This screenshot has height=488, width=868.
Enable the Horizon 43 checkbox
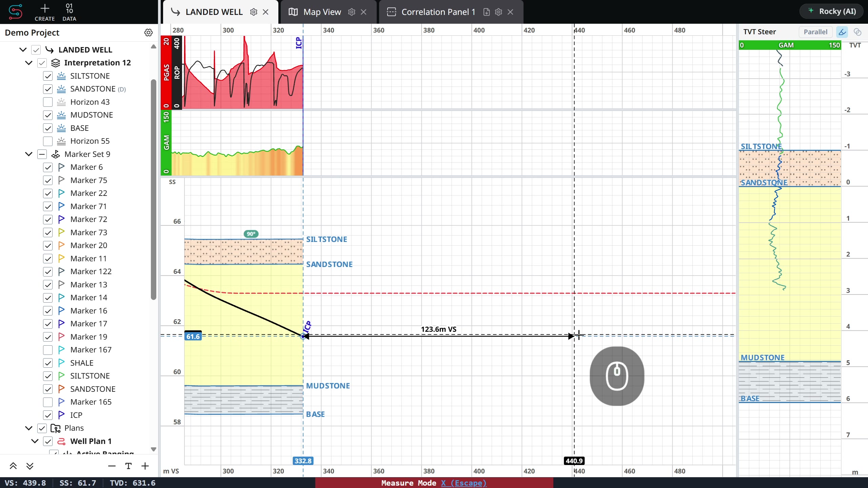pyautogui.click(x=48, y=102)
